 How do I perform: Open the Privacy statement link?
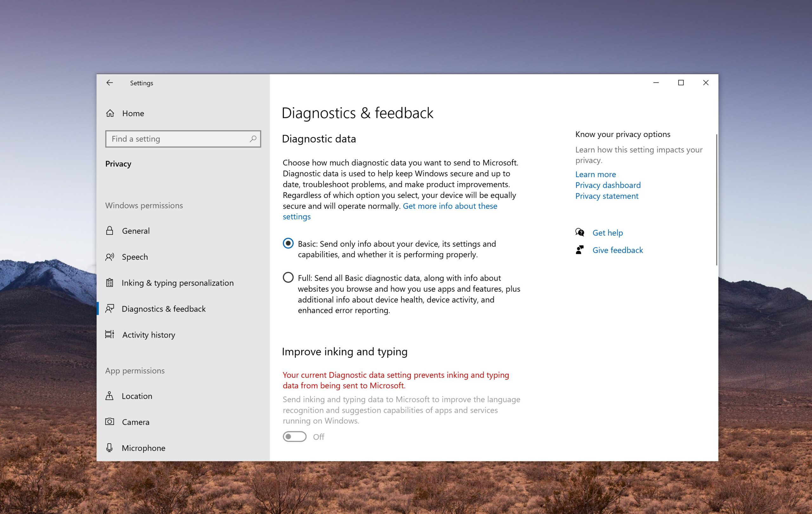pyautogui.click(x=607, y=196)
